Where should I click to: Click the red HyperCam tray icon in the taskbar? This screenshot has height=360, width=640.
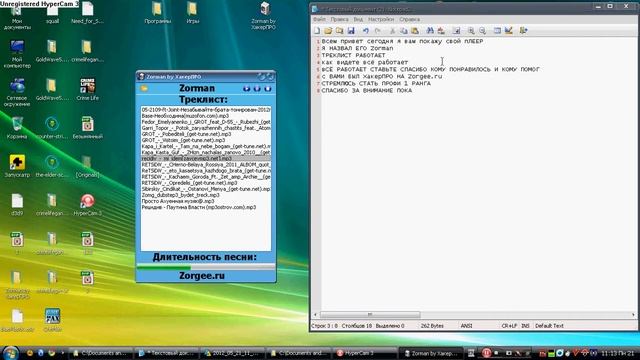pos(486,353)
